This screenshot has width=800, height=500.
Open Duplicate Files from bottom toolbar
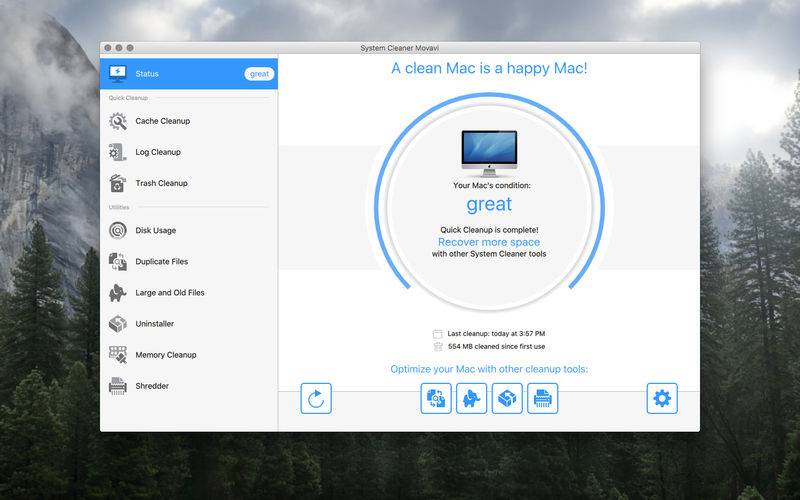436,398
